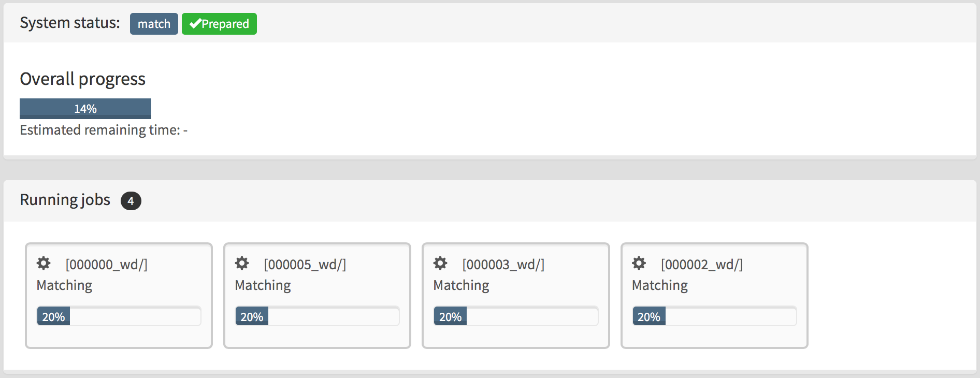
Task: Click the gear icon for job 000002_wd
Action: tap(639, 264)
